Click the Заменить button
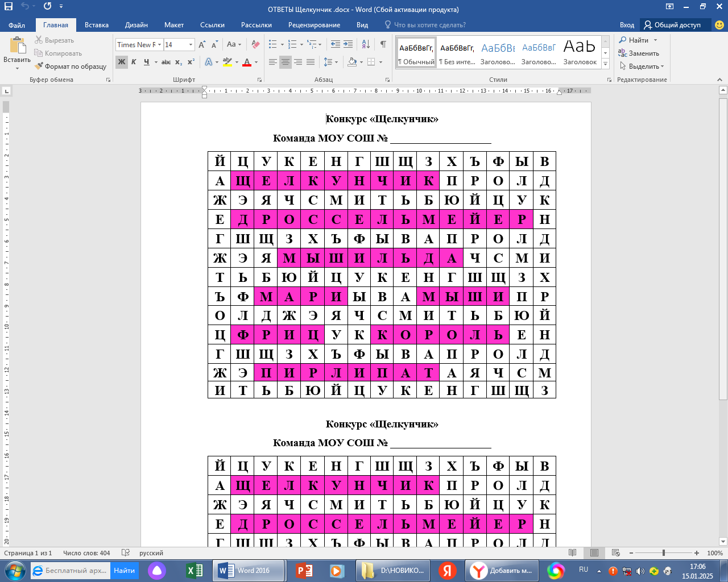The width and height of the screenshot is (728, 582). pos(639,53)
